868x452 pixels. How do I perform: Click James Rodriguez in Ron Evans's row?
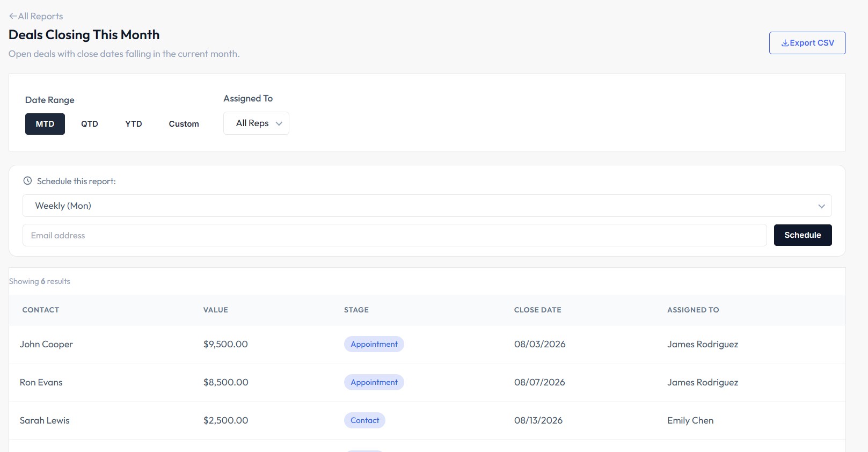coord(703,382)
